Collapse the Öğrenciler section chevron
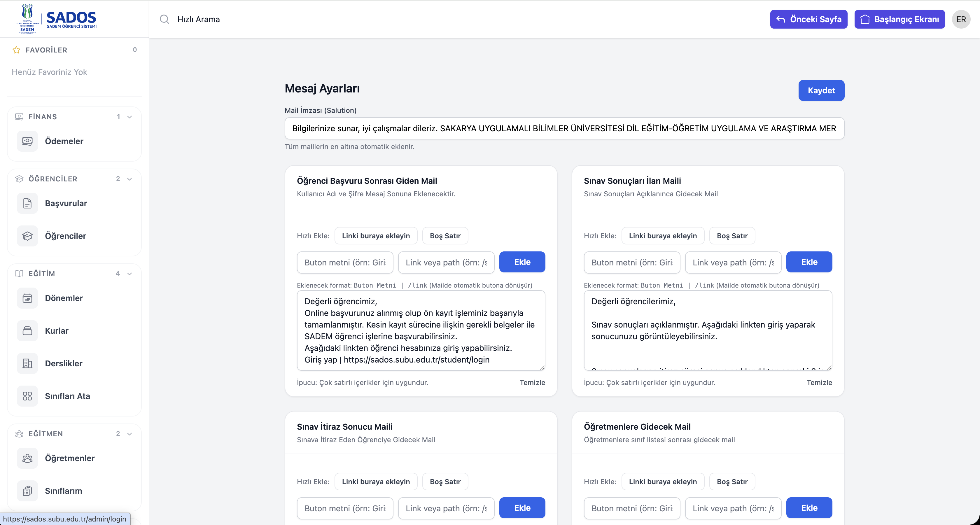 point(129,179)
